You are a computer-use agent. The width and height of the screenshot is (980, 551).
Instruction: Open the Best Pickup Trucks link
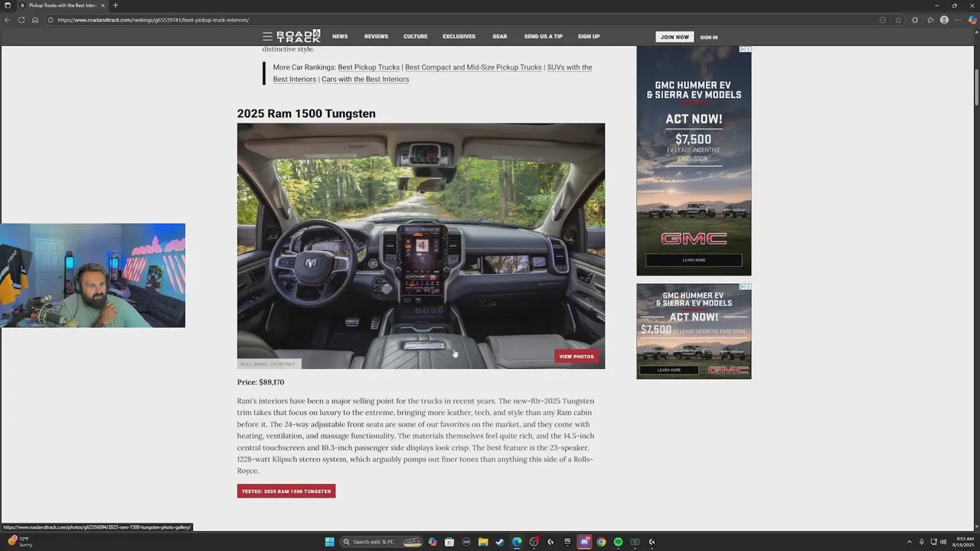[x=369, y=67]
